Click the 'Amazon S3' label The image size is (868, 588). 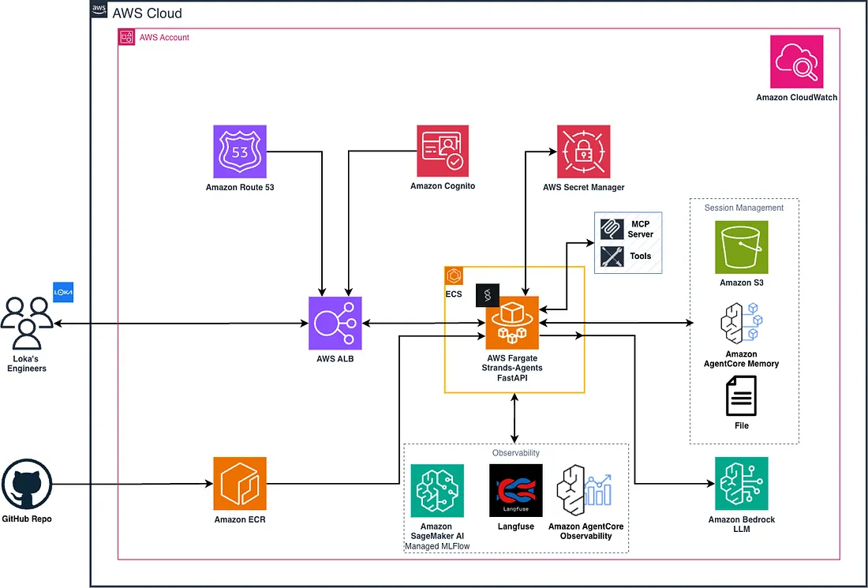741,283
